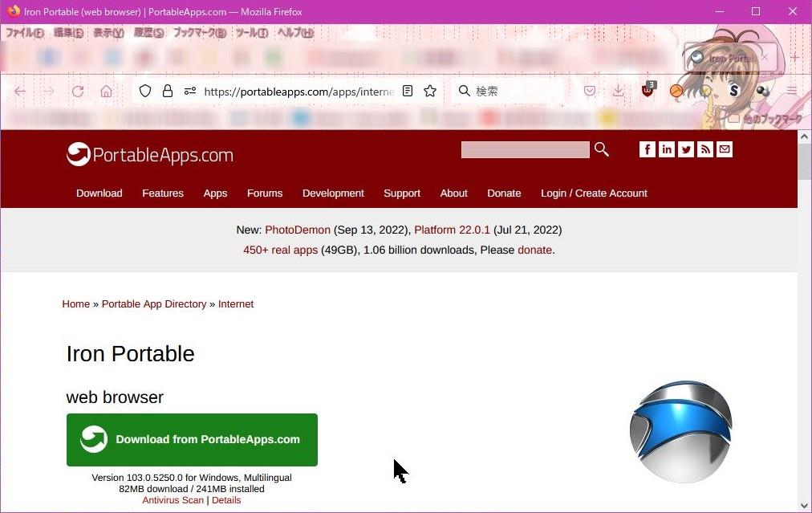Open Portable App Directory breadcrumb
Screen dimensions: 812x513
tap(154, 304)
